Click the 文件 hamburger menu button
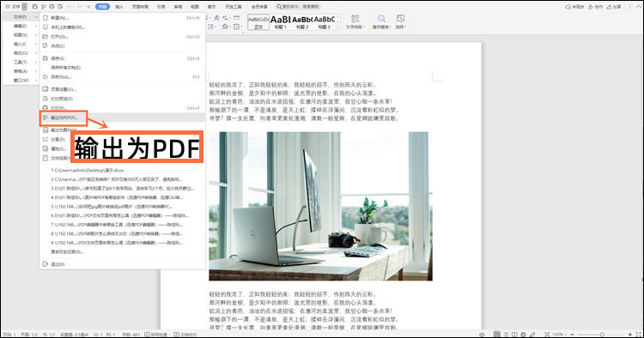 click(x=12, y=7)
